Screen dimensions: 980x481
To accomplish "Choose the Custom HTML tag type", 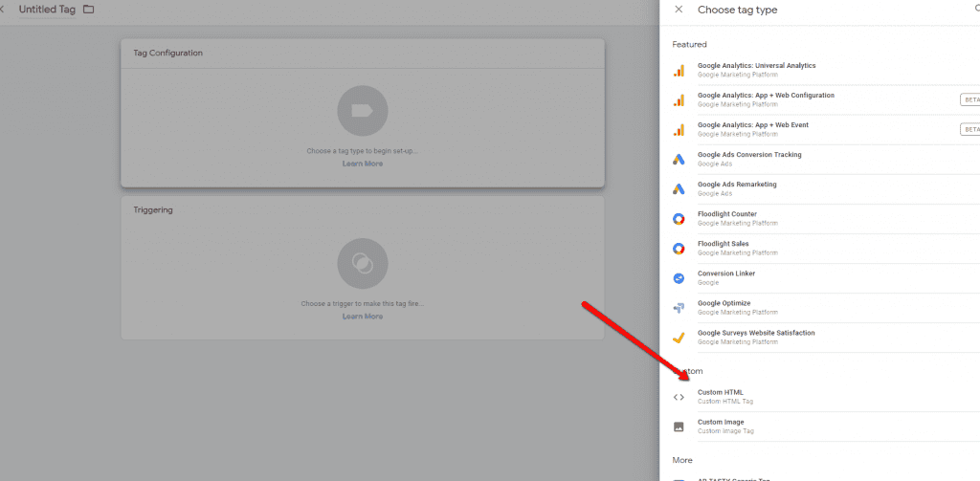I will click(721, 392).
